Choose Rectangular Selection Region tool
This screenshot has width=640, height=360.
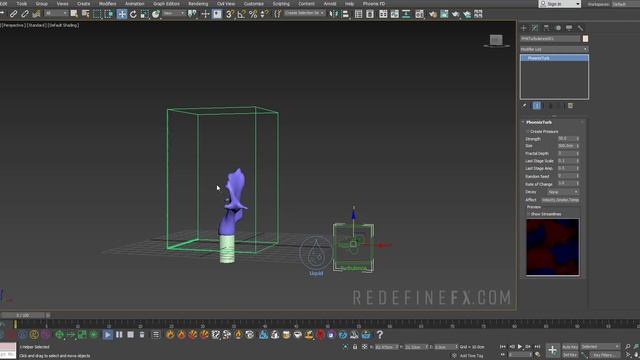tap(97, 14)
